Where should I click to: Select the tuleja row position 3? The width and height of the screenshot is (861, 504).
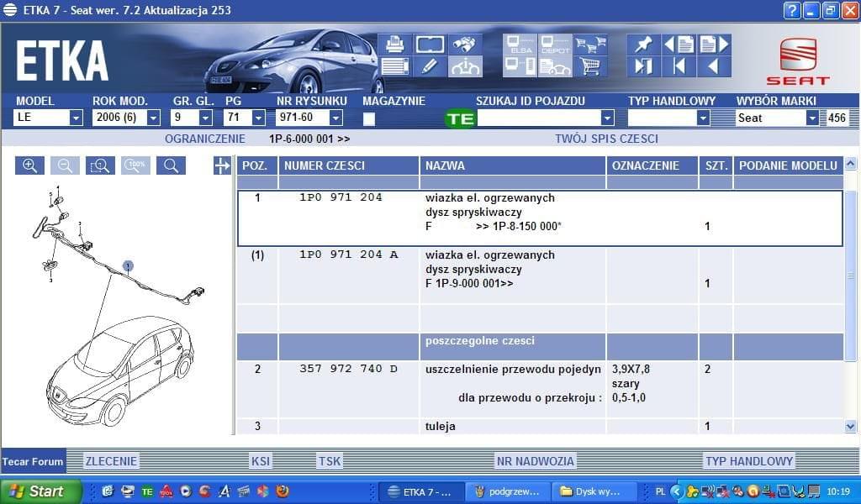[540, 426]
